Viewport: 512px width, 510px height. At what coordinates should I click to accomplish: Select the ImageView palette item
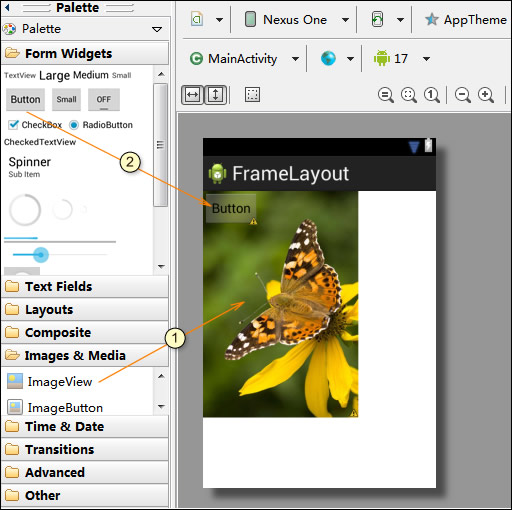[x=49, y=382]
